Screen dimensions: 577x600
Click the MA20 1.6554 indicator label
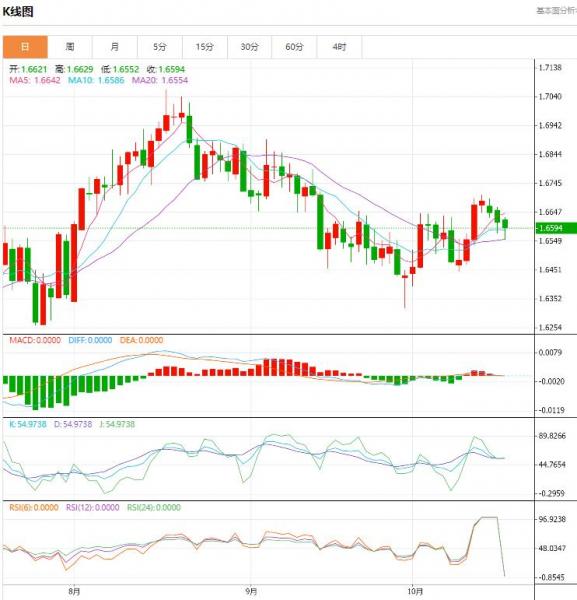[x=160, y=80]
